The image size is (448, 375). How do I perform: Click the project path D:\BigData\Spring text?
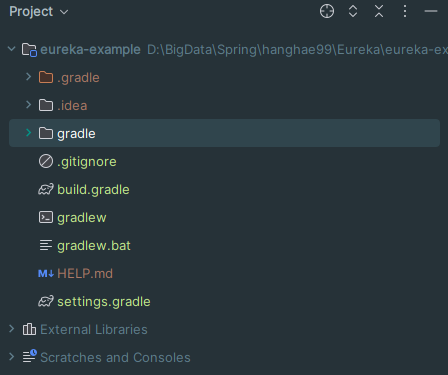(x=297, y=50)
